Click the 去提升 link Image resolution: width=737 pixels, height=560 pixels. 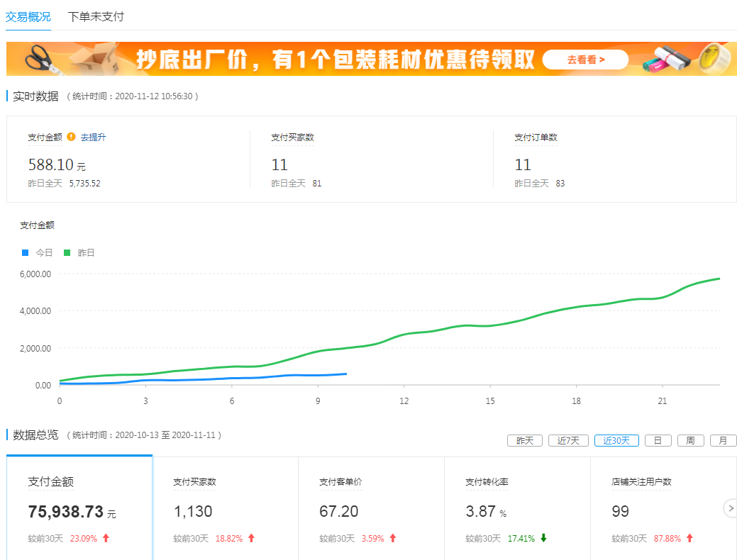93,138
